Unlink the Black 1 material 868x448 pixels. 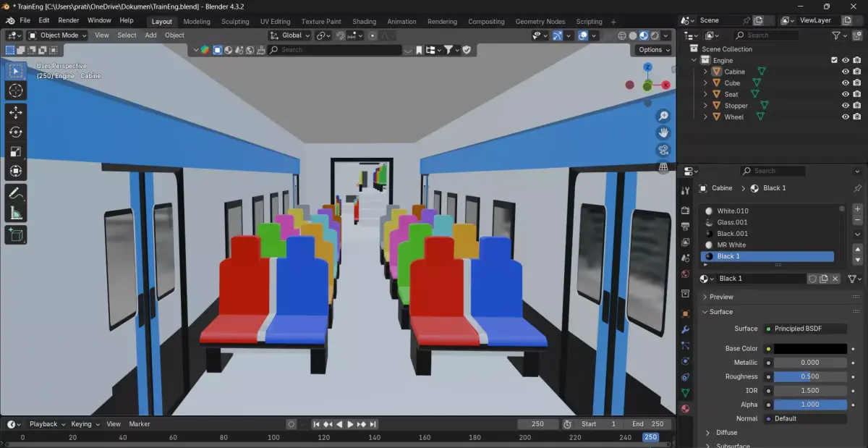(835, 279)
